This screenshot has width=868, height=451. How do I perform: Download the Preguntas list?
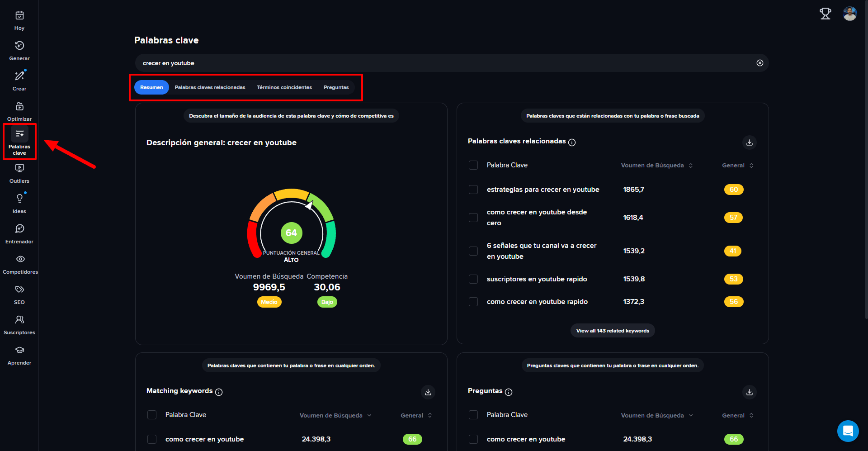[x=750, y=392]
